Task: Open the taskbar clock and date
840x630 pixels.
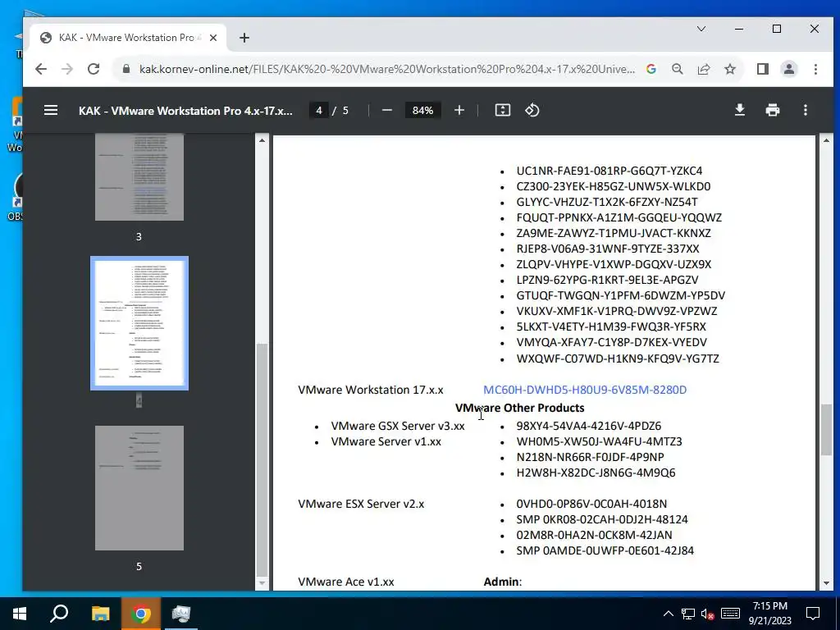Action: coord(769,614)
